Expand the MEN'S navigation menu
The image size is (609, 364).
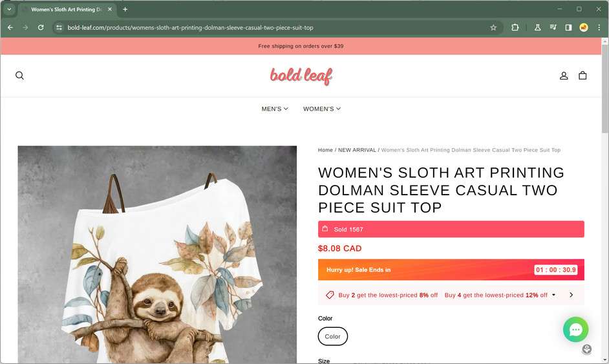pos(275,109)
